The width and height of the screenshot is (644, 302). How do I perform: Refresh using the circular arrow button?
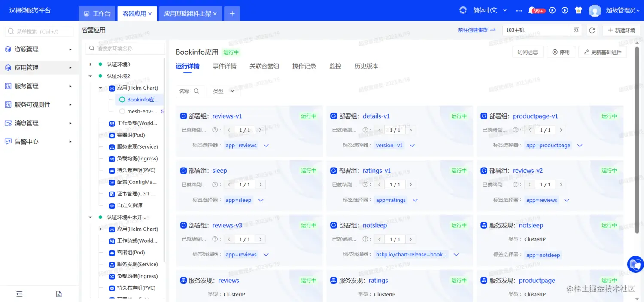592,30
